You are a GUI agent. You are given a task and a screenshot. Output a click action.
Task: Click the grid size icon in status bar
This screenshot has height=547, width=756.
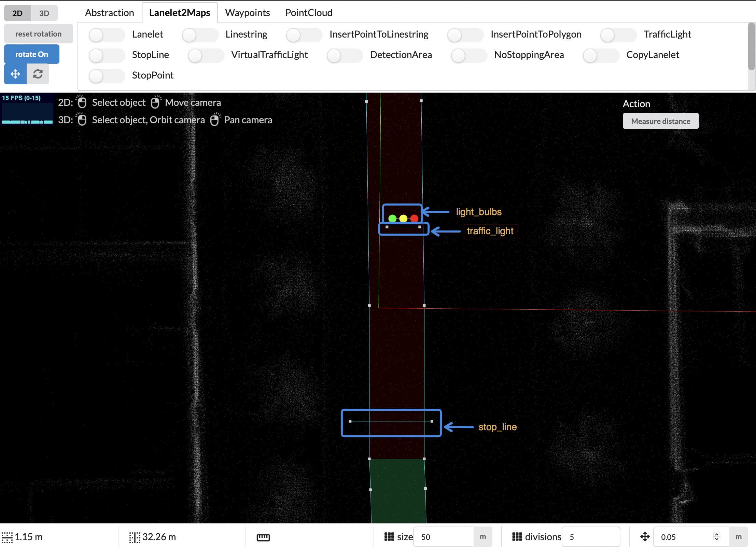coord(390,536)
